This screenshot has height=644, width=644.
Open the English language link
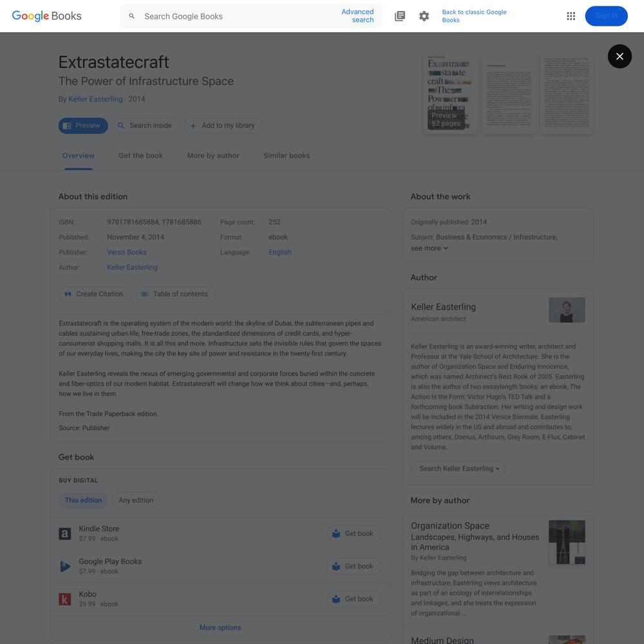click(x=280, y=252)
